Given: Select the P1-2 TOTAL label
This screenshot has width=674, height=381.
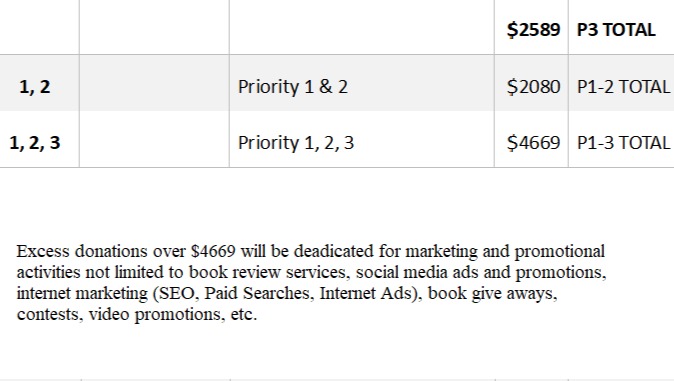Looking at the screenshot, I should point(623,87).
